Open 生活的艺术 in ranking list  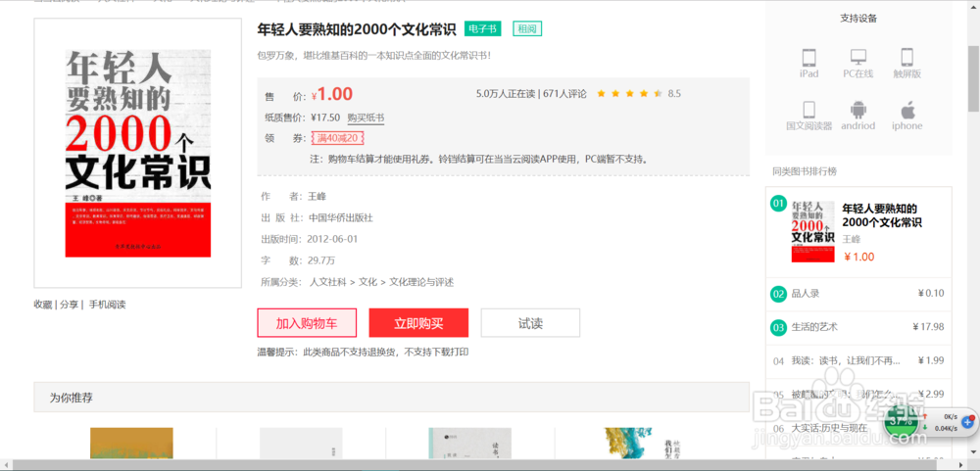[814, 327]
